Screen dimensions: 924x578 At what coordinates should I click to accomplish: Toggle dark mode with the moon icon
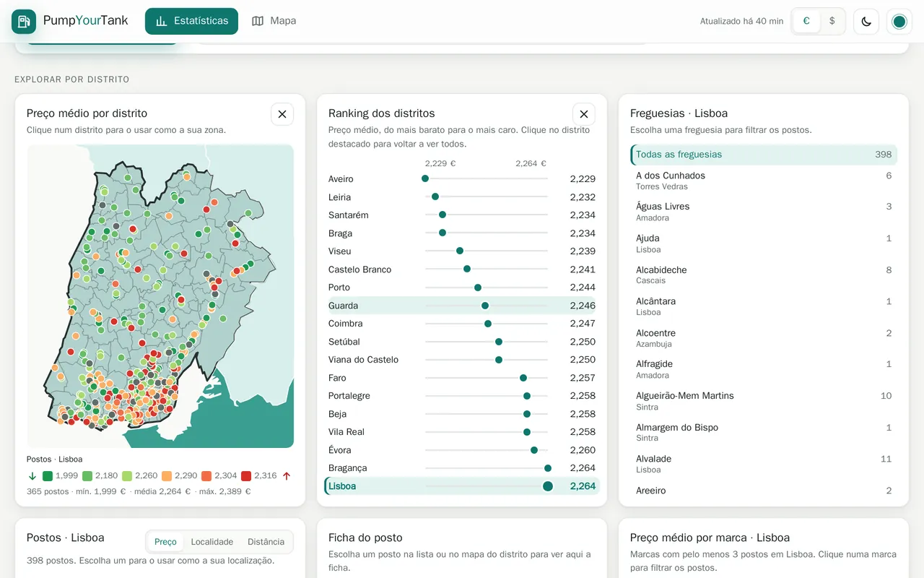coord(866,22)
